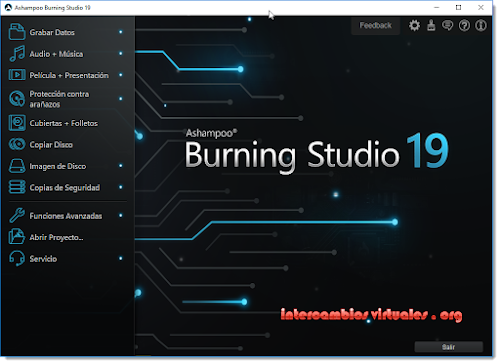500x364 pixels.
Task: Select the Funciones Avanzadas entry
Action: click(x=66, y=216)
